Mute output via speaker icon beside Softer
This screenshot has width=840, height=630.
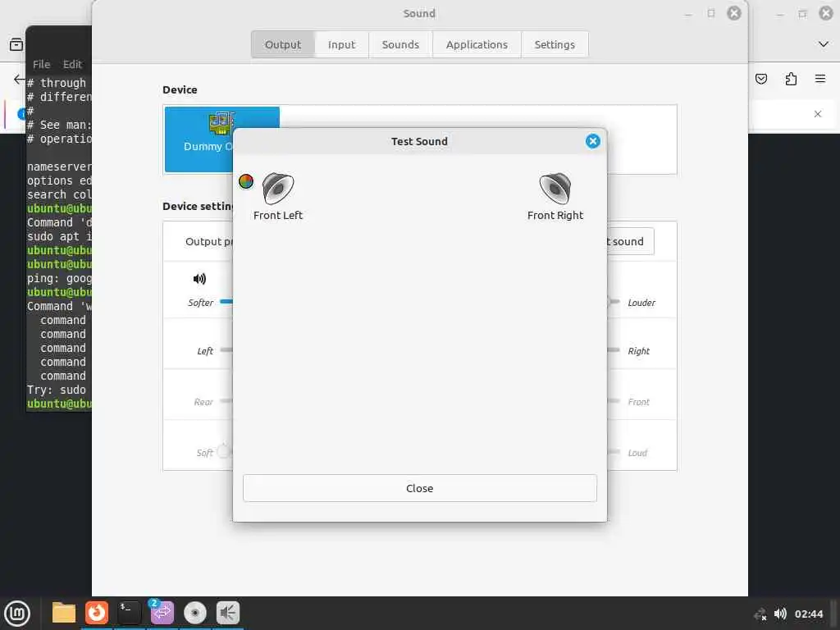(x=199, y=279)
